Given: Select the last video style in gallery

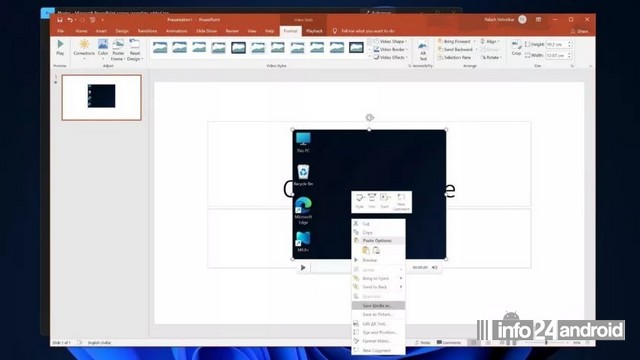Looking at the screenshot, I should 356,48.
